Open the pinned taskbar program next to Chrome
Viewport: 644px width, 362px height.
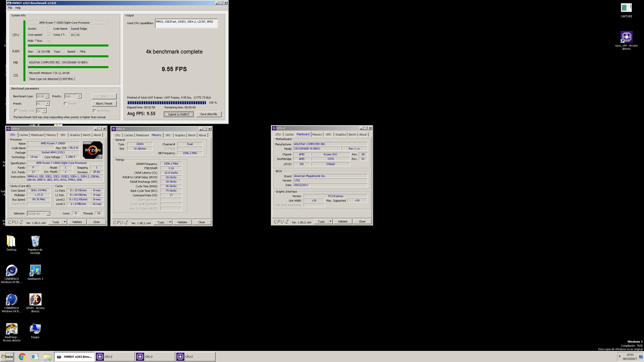pyautogui.click(x=35, y=356)
